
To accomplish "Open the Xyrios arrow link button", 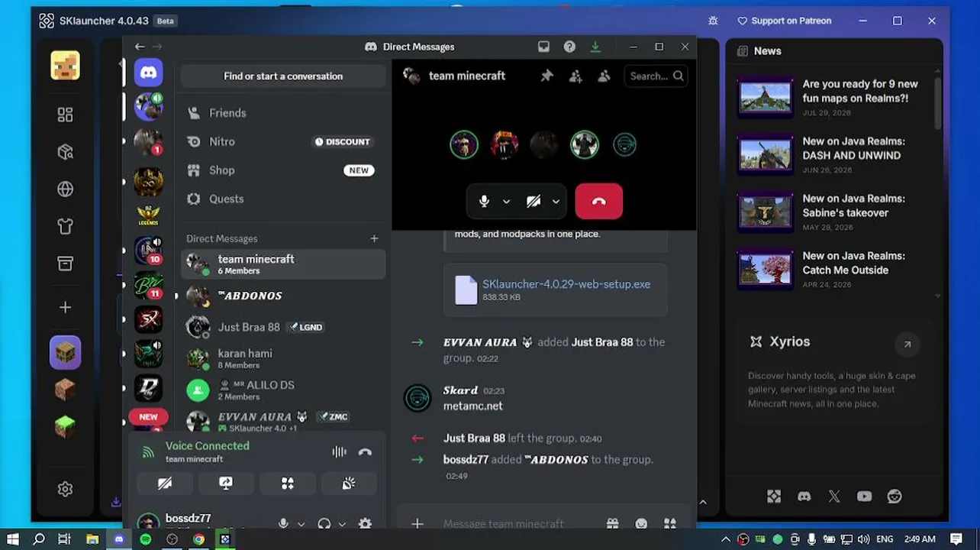I will [907, 345].
